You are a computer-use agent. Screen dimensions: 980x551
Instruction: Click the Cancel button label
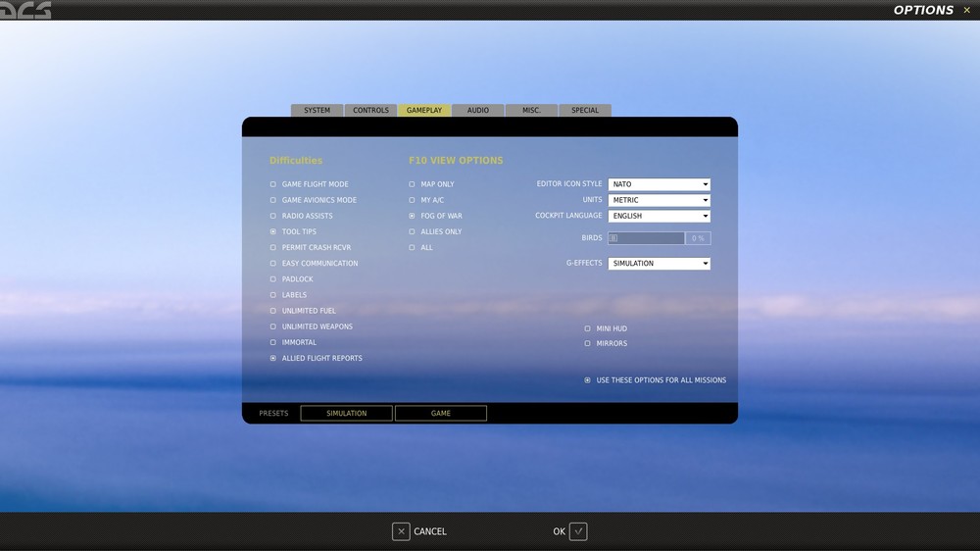coord(430,531)
